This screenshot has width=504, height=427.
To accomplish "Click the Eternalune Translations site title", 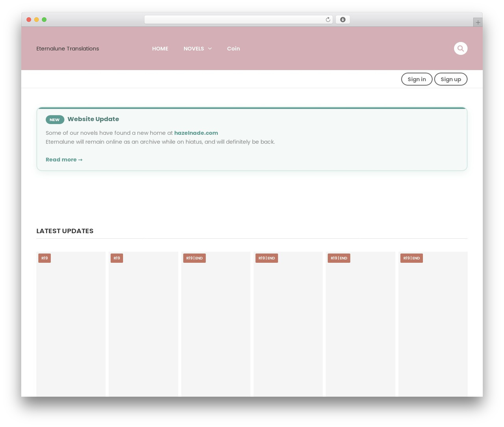I will click(x=68, y=48).
